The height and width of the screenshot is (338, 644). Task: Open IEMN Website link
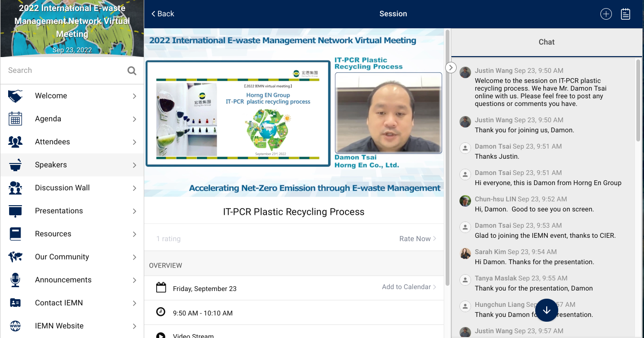(72, 326)
